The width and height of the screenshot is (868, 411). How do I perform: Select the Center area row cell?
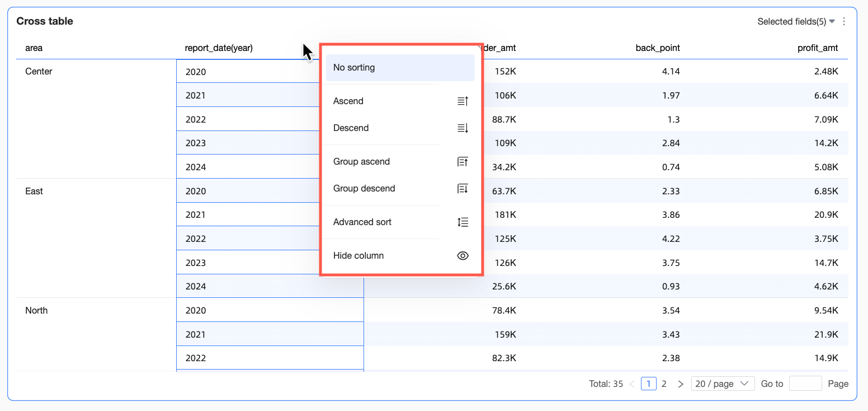pos(39,72)
